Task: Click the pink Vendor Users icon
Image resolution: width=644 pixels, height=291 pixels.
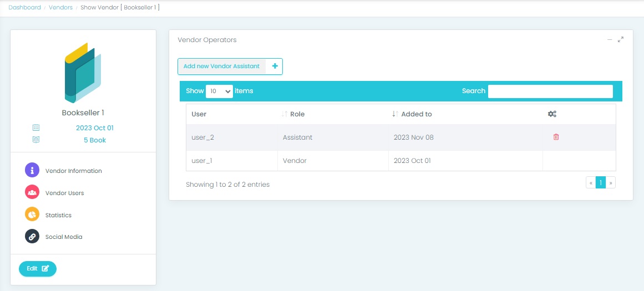Action: pos(32,192)
